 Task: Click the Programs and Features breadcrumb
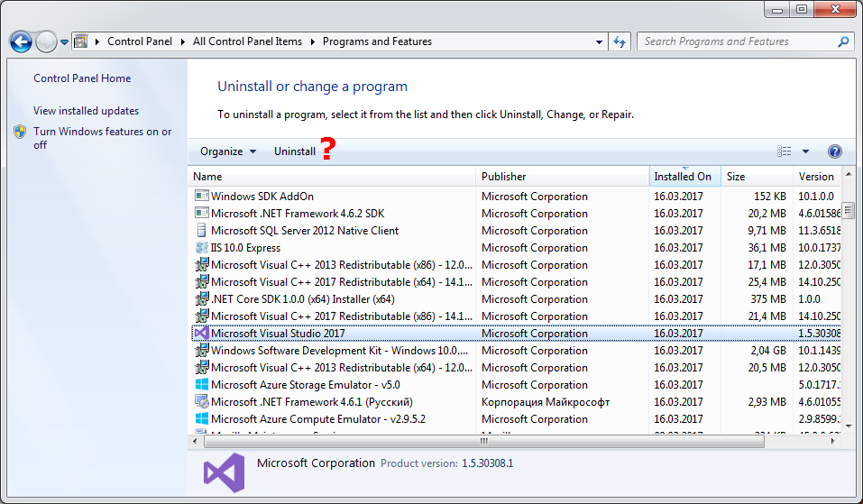click(377, 41)
